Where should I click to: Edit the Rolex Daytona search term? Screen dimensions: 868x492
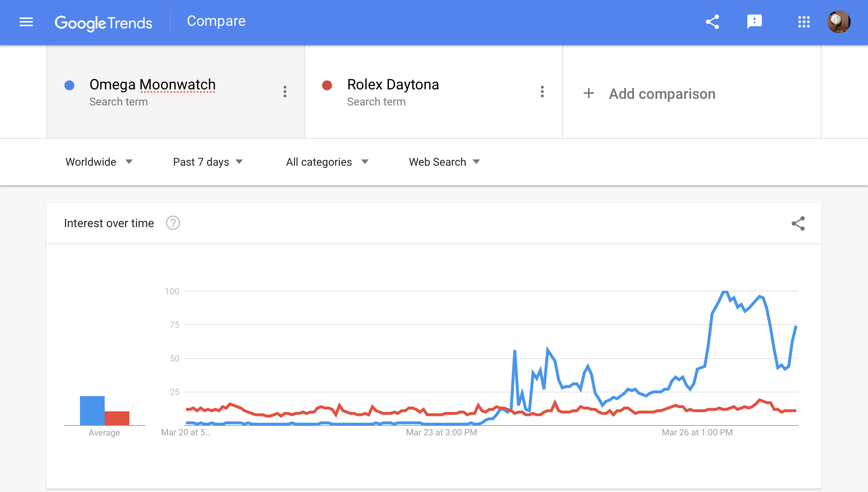[x=393, y=84]
